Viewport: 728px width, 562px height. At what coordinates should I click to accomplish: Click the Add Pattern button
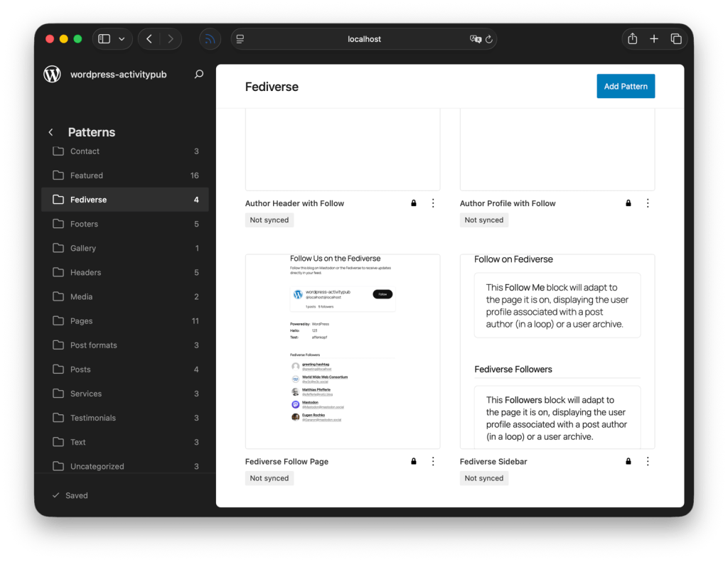[626, 86]
